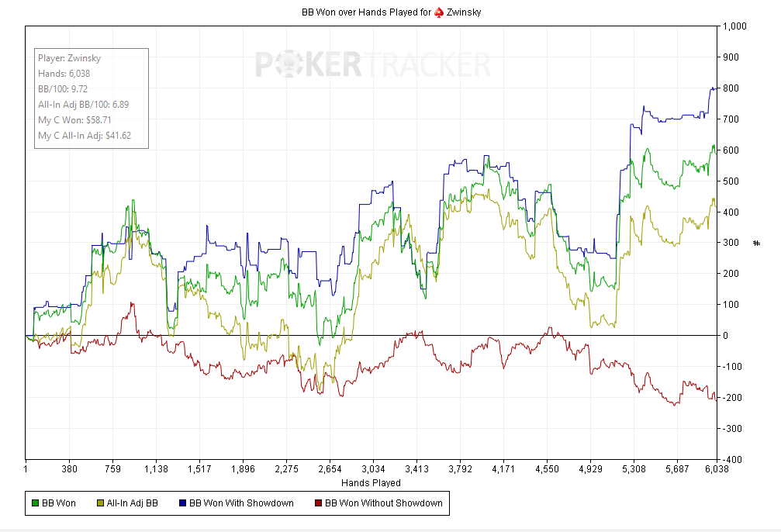781x532 pixels.
Task: Click 'All-In Adj BB/100: 6.89' stat
Action: click(83, 104)
